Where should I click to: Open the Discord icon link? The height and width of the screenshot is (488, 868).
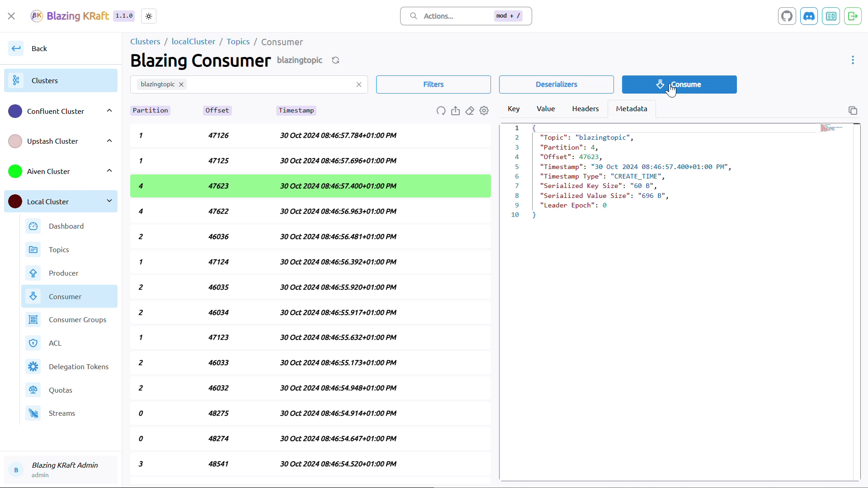(809, 16)
